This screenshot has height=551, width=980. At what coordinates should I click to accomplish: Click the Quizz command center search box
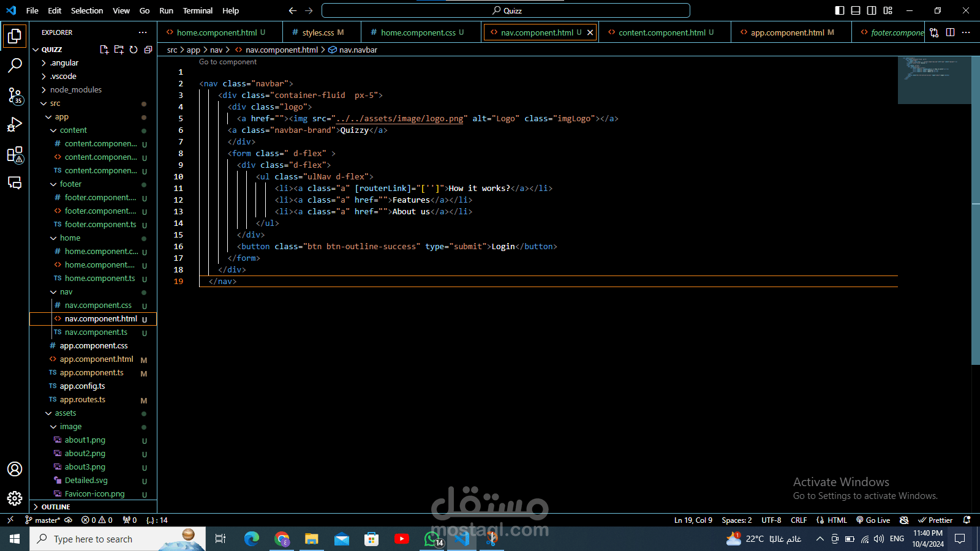[x=506, y=10]
